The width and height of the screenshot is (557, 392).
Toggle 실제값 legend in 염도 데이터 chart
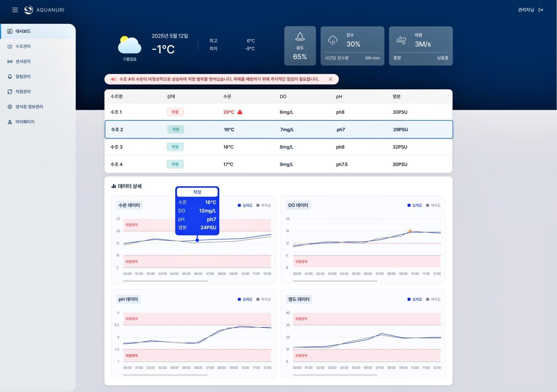click(415, 299)
